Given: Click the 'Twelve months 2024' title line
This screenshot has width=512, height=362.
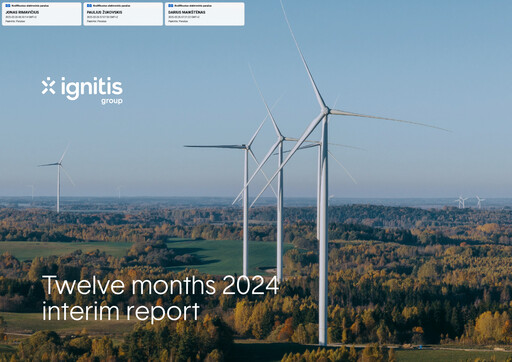Looking at the screenshot, I should 160,285.
